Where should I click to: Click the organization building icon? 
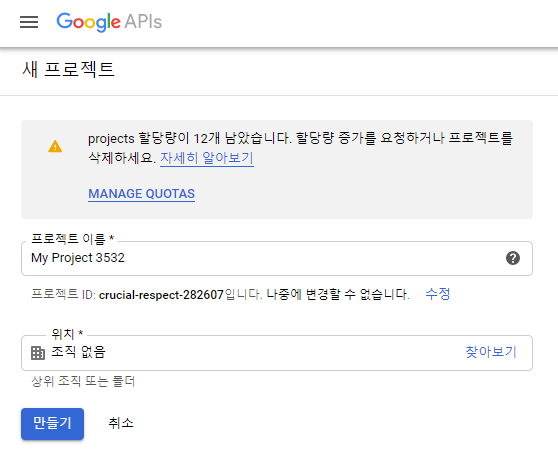(38, 353)
